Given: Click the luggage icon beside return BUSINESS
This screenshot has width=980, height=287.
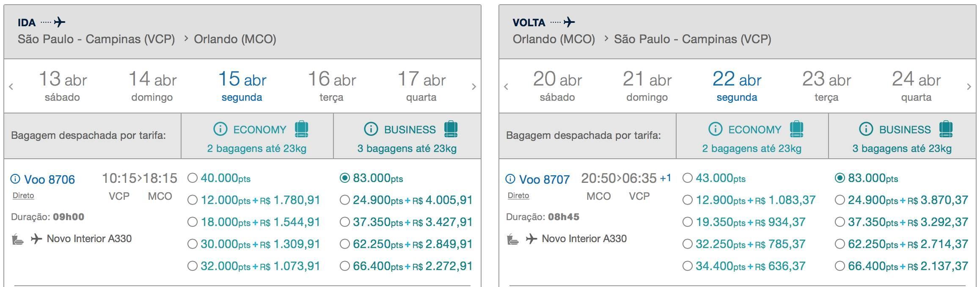Looking at the screenshot, I should pos(946,129).
